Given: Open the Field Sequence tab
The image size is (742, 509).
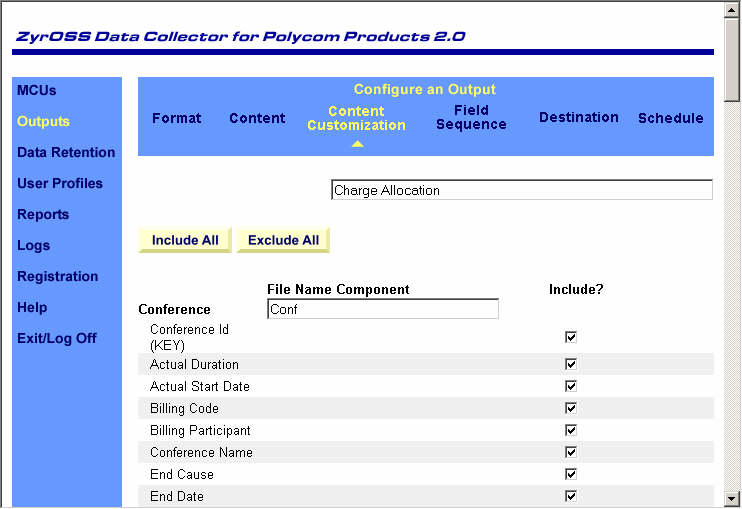Looking at the screenshot, I should point(471,117).
